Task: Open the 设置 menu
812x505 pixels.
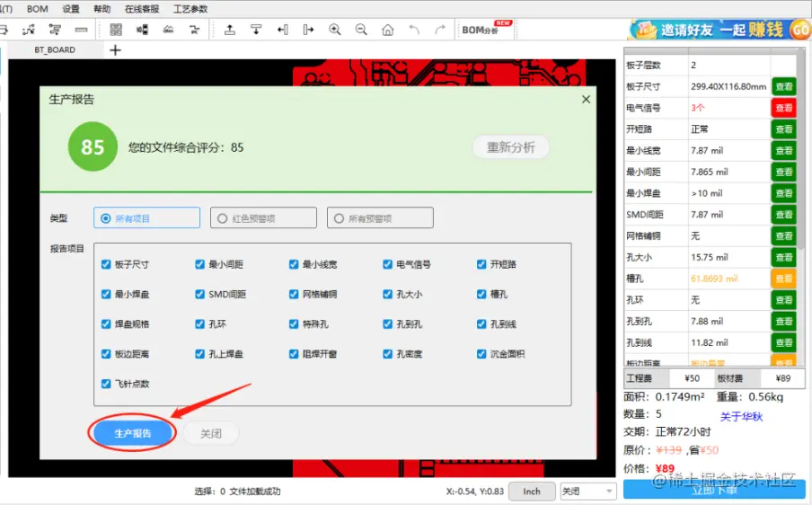Action: 71,9
